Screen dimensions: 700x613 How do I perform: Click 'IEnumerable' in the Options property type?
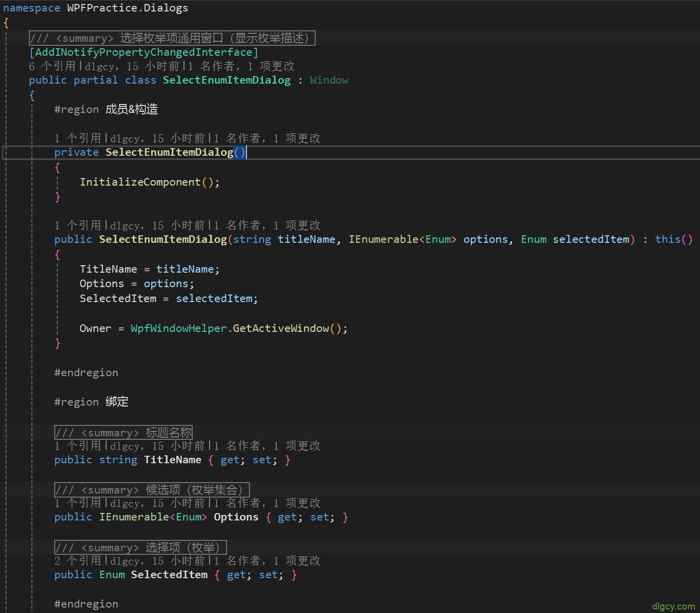tap(134, 517)
